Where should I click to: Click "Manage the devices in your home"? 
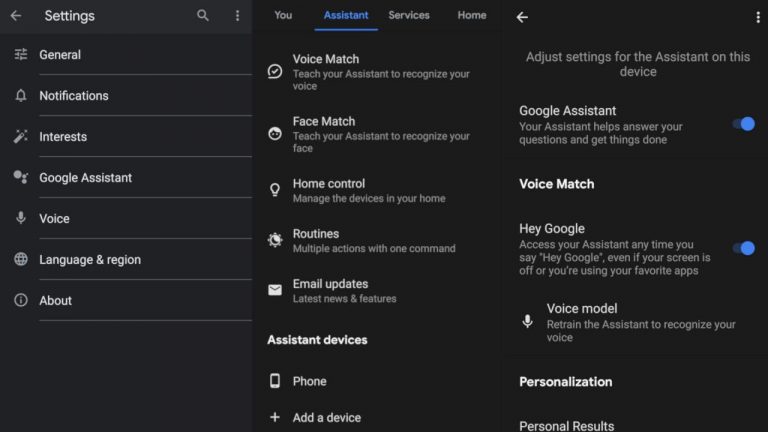pyautogui.click(x=369, y=198)
